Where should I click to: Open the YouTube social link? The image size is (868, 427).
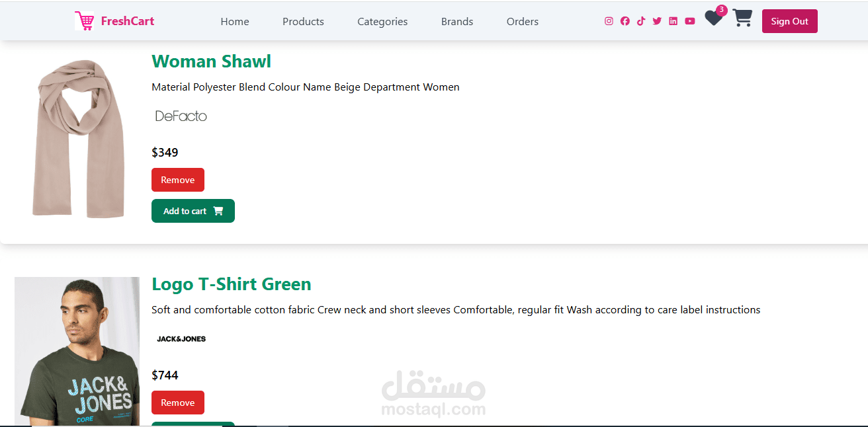coord(690,21)
